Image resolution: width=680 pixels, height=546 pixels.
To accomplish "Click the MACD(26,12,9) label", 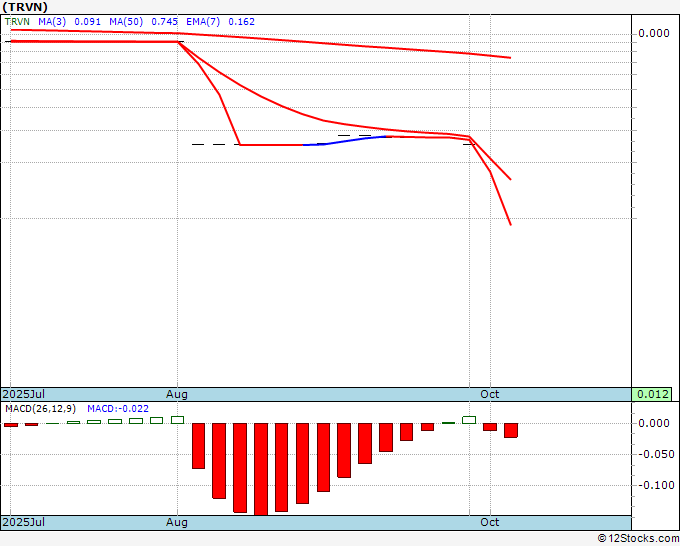I will [40, 409].
